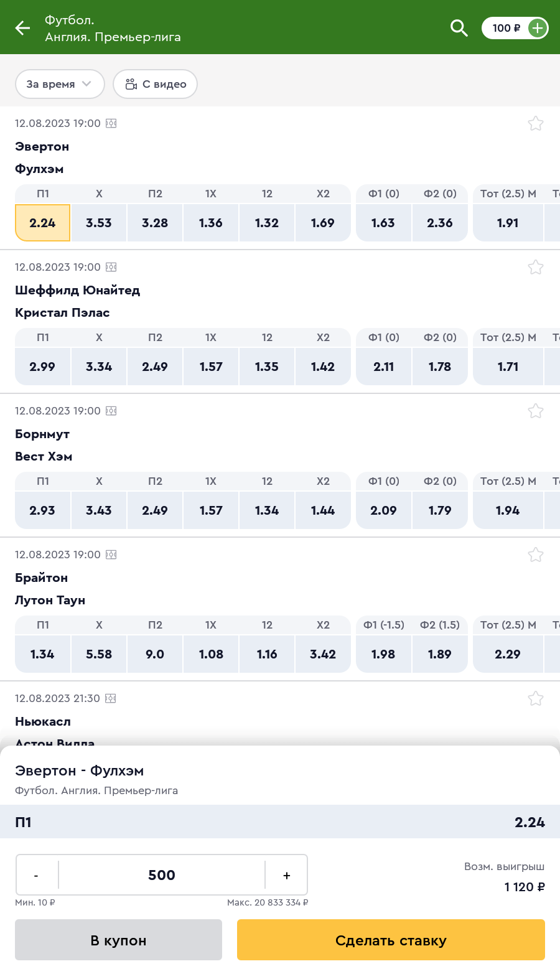Enable the 'С видео' filter chip
This screenshot has width=560, height=974.
tap(156, 84)
